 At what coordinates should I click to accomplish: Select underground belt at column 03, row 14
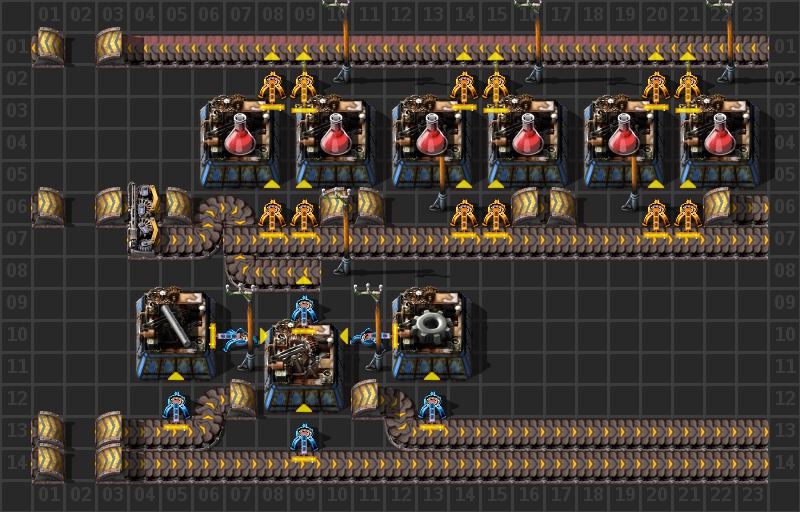coord(112,462)
